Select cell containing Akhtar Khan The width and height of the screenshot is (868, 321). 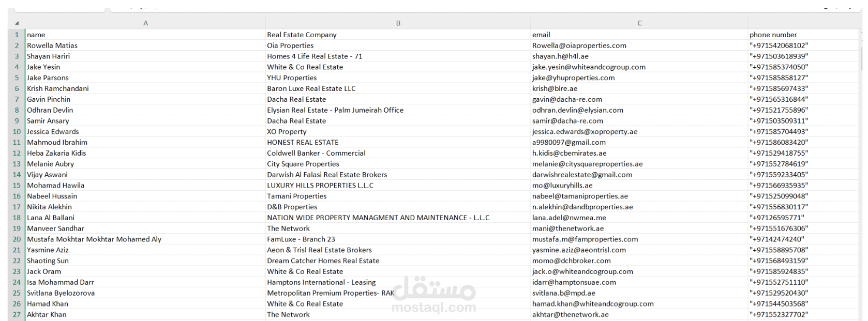coord(145,314)
